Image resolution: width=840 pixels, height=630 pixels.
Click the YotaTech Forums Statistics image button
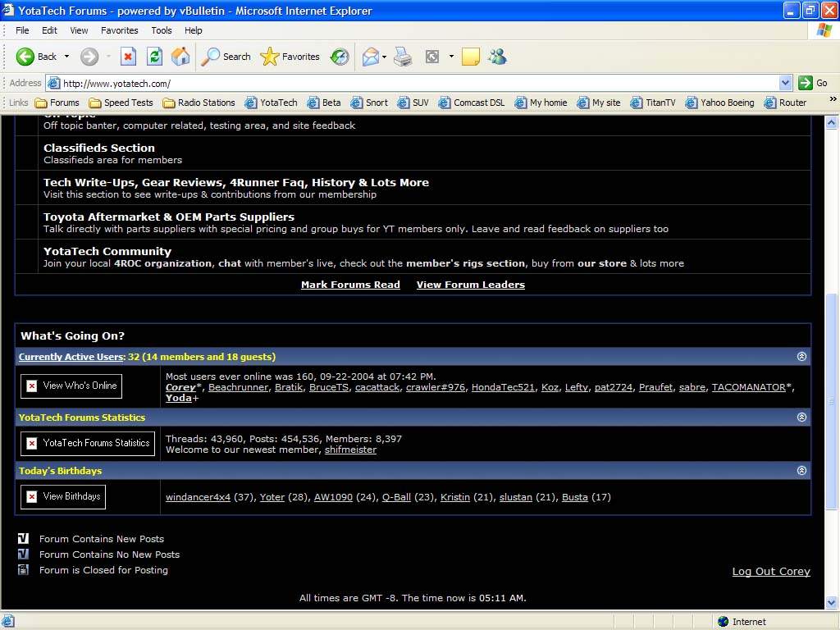(x=88, y=443)
